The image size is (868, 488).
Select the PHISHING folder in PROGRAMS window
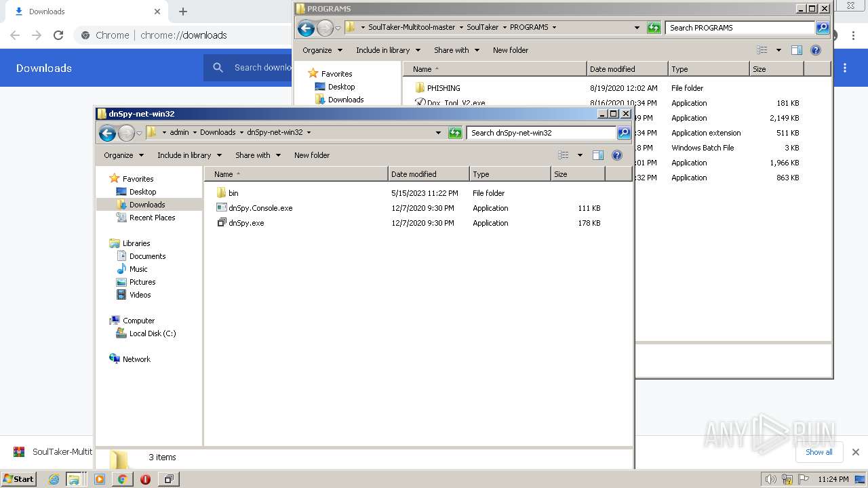(443, 88)
